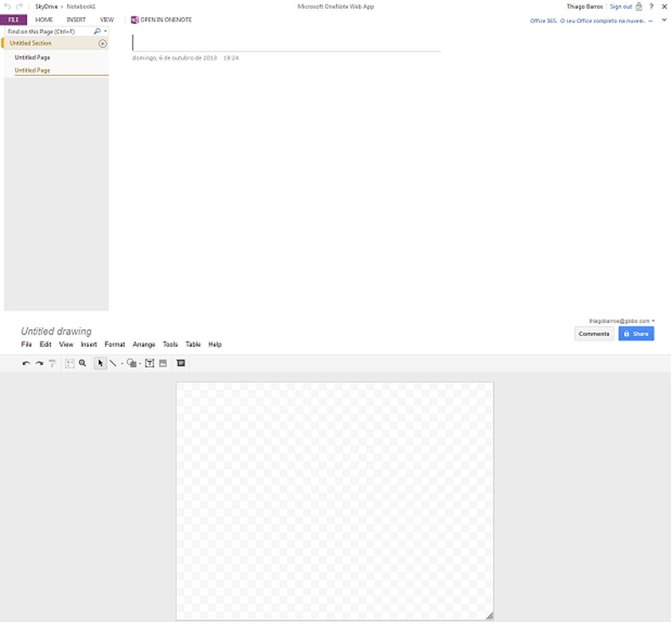Open the View menu in drawing app

point(66,344)
